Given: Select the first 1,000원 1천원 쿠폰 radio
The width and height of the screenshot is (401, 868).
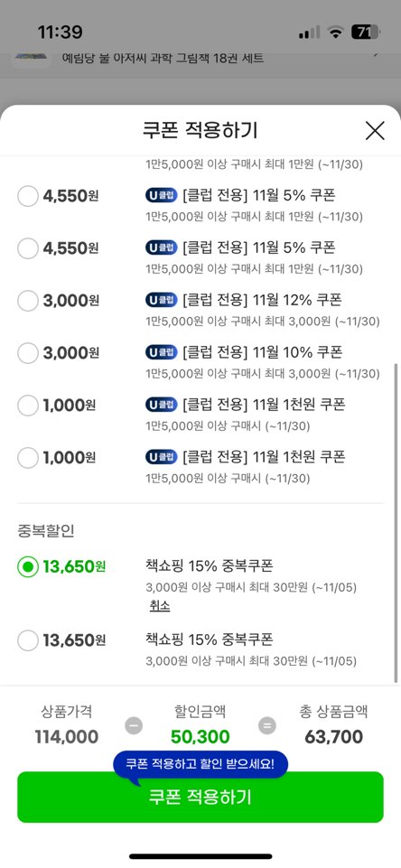Looking at the screenshot, I should pyautogui.click(x=28, y=406).
